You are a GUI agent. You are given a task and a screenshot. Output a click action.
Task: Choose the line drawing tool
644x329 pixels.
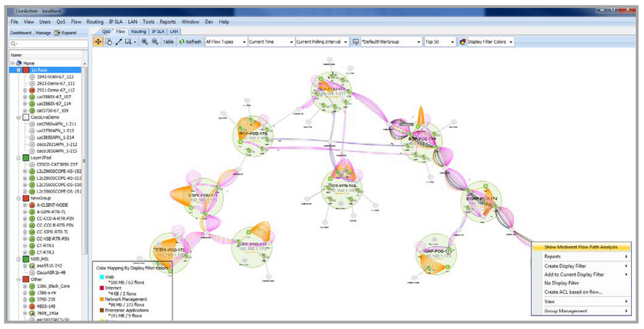tap(119, 41)
